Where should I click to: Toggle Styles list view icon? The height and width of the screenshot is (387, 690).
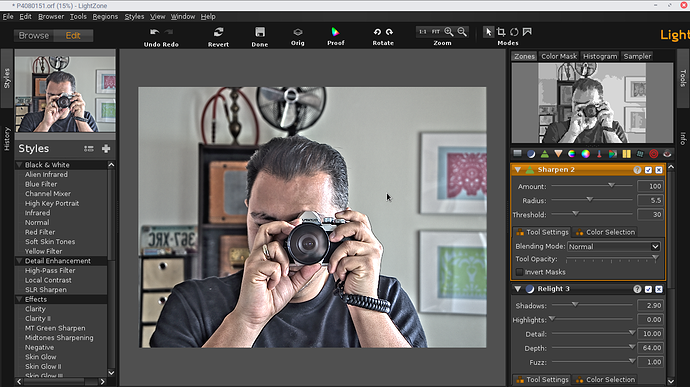point(89,149)
